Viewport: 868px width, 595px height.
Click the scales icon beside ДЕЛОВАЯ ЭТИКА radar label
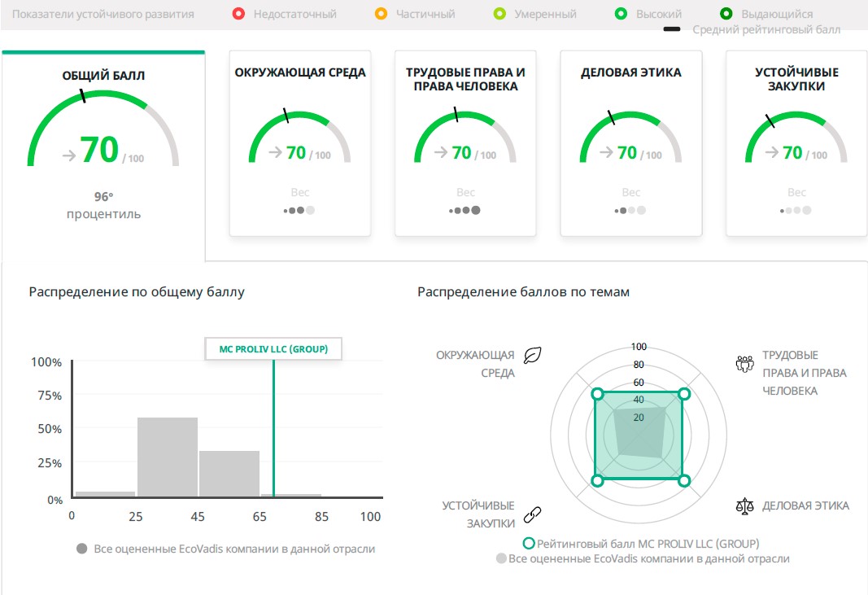click(744, 505)
